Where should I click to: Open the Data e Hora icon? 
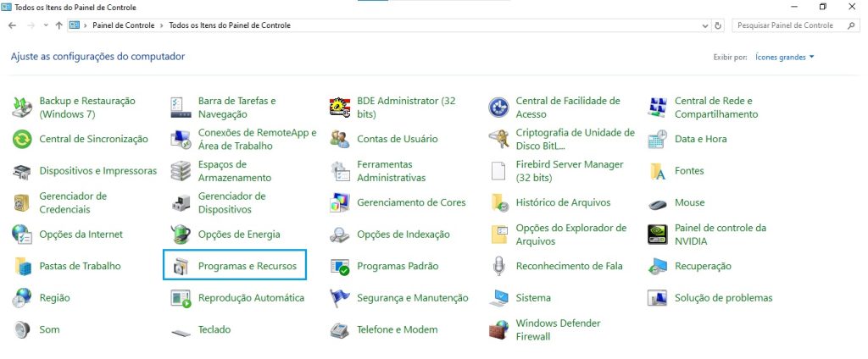point(658,139)
